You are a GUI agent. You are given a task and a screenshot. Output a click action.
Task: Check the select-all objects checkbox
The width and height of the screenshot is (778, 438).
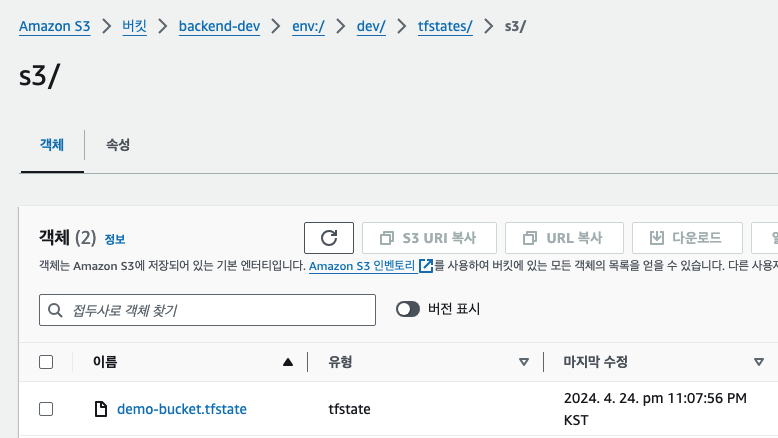point(46,362)
